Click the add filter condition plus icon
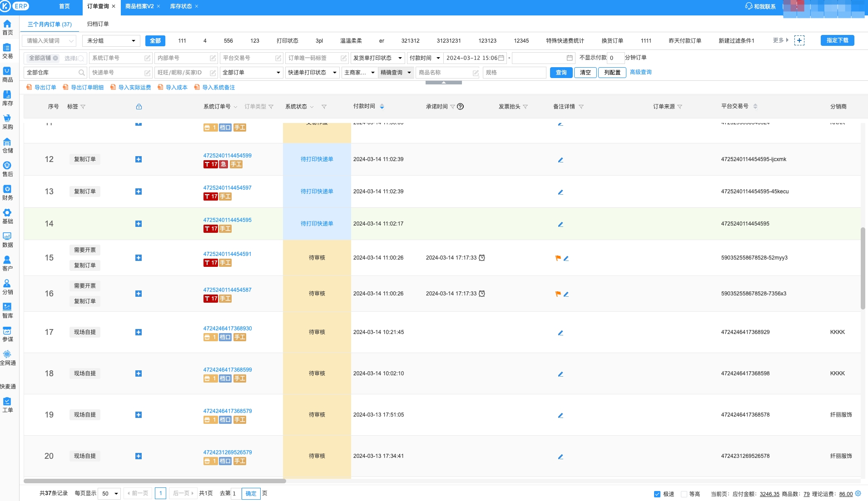868x501 pixels. coord(799,40)
